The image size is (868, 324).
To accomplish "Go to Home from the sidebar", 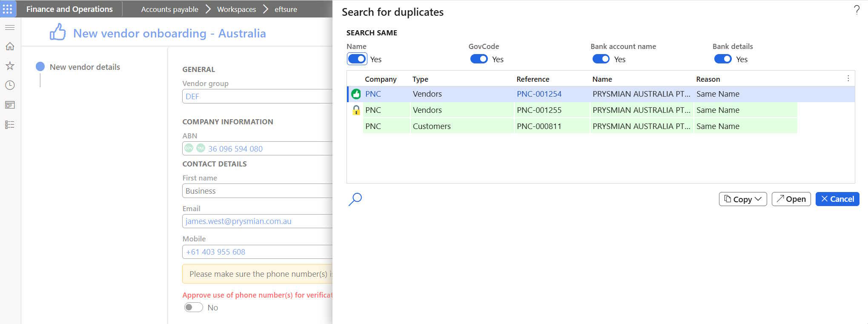I will coord(10,46).
